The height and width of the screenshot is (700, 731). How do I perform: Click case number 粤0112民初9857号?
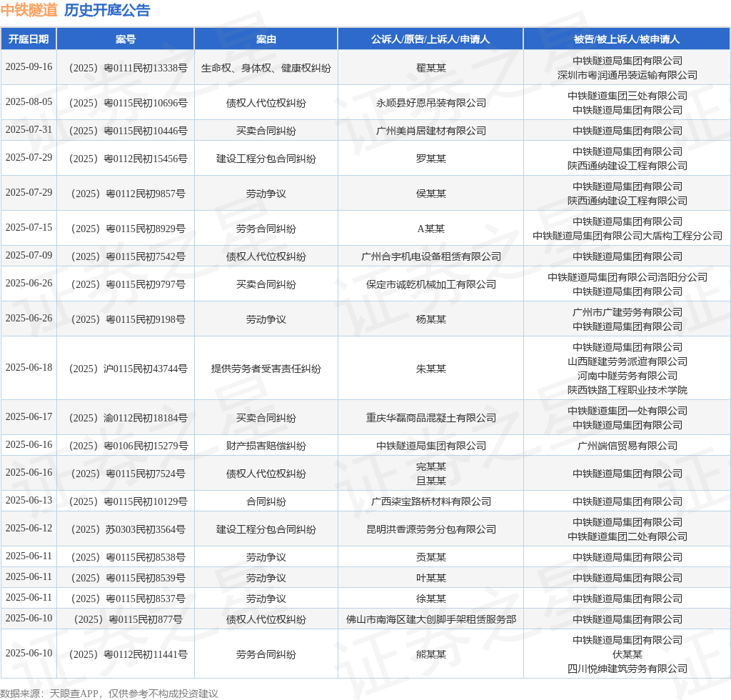[x=128, y=194]
